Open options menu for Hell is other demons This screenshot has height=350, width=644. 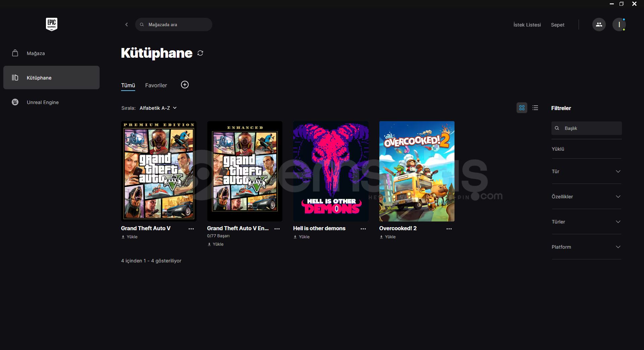click(363, 229)
